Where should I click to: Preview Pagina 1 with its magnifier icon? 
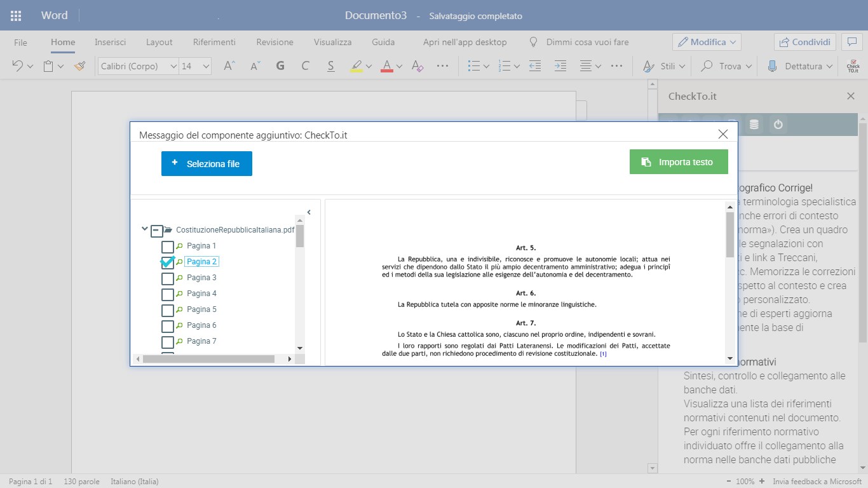click(x=180, y=246)
